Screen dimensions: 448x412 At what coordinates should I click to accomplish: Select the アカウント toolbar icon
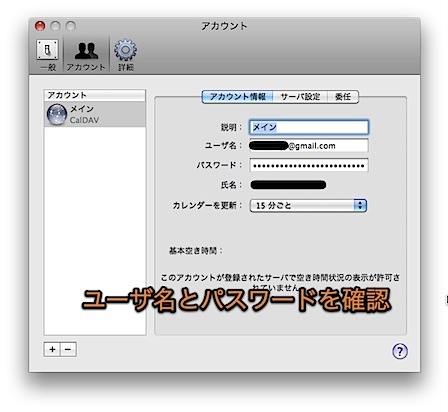point(86,55)
